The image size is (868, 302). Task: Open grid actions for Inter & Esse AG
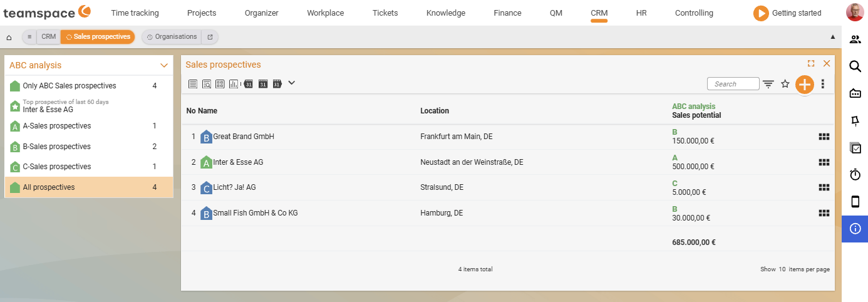click(x=824, y=162)
